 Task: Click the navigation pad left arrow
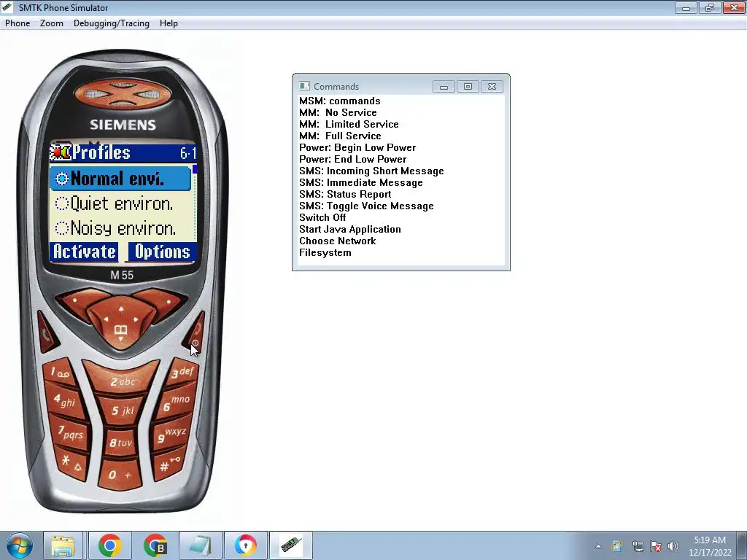coord(106,319)
